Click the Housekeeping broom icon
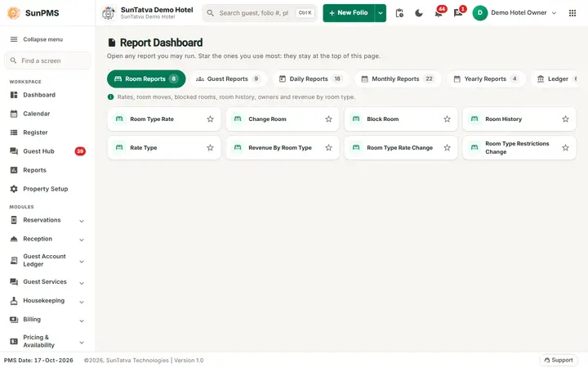588x368 pixels. (14, 300)
